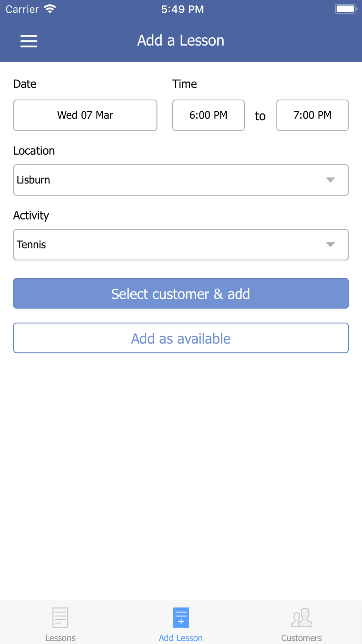Edit the 7:00 PM end time
Screen dimensions: 362x644
pos(312,115)
